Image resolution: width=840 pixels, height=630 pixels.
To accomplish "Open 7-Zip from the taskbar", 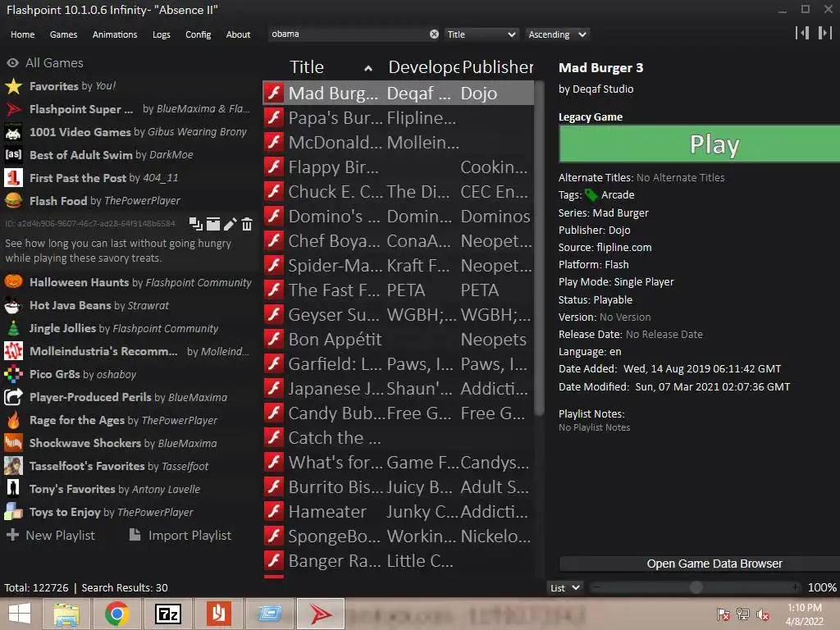I will (x=167, y=614).
